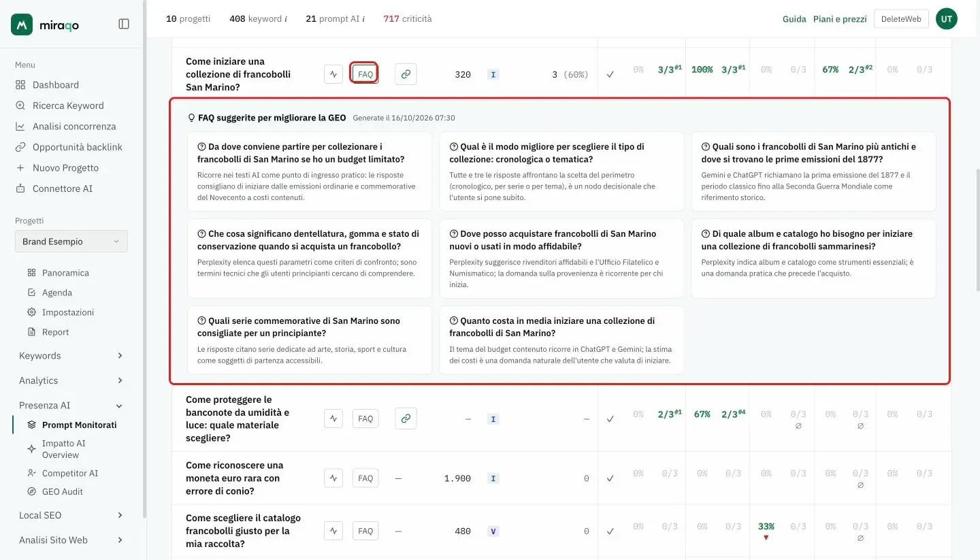Toggle FAQ button for San Marino collezione row

(365, 74)
